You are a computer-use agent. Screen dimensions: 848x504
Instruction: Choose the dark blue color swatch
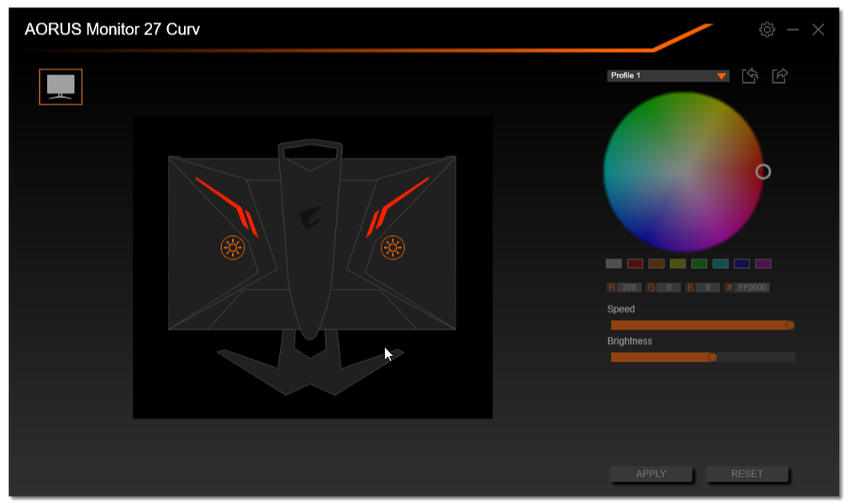pyautogui.click(x=741, y=264)
